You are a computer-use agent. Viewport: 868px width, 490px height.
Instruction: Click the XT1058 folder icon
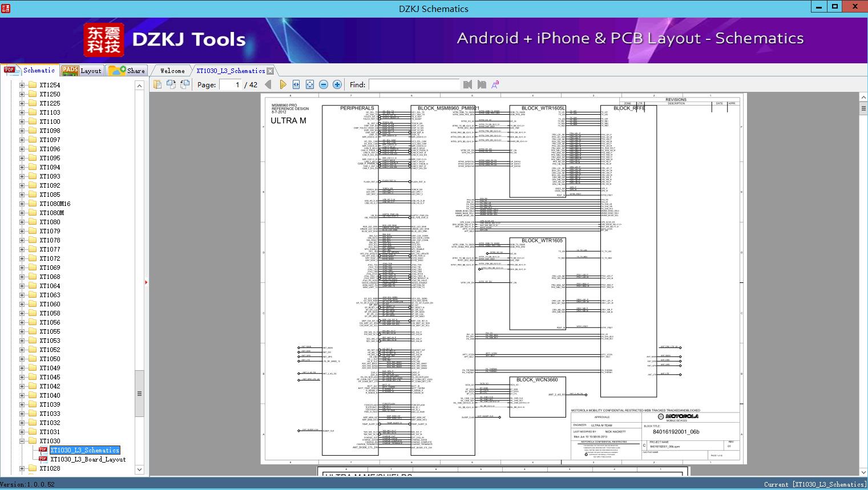[x=33, y=313]
